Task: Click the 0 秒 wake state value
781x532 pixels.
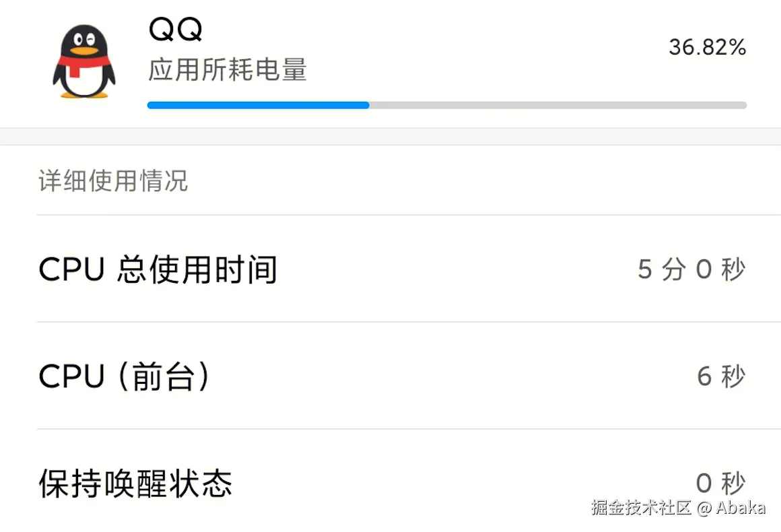Action: click(x=720, y=482)
